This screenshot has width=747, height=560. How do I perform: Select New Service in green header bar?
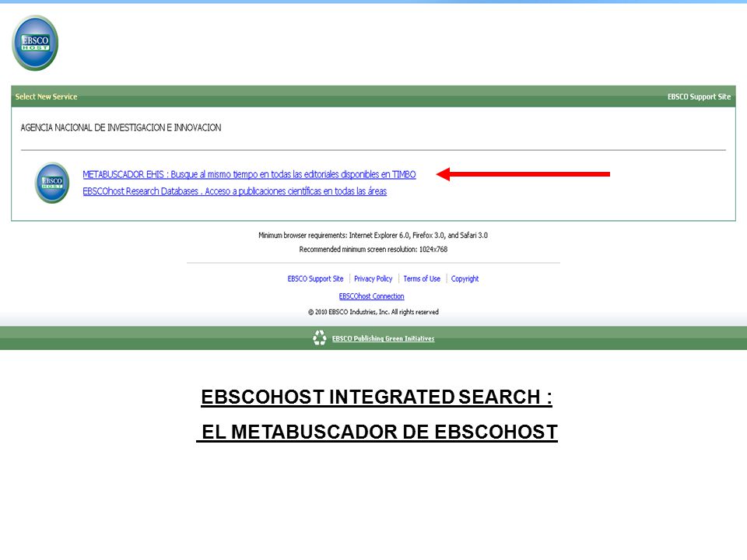tap(46, 96)
